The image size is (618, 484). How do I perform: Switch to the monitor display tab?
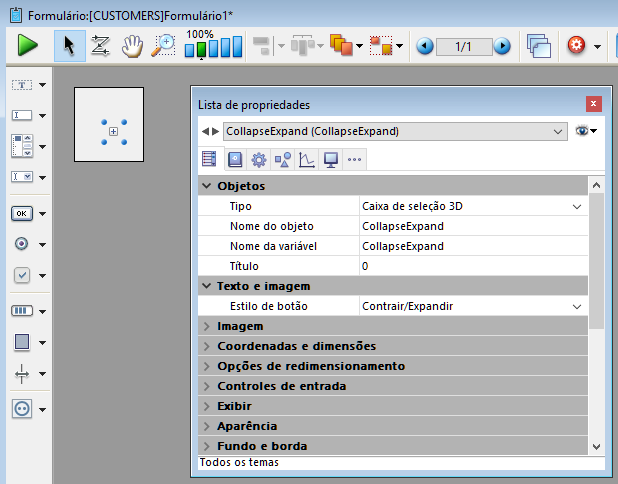click(x=331, y=159)
